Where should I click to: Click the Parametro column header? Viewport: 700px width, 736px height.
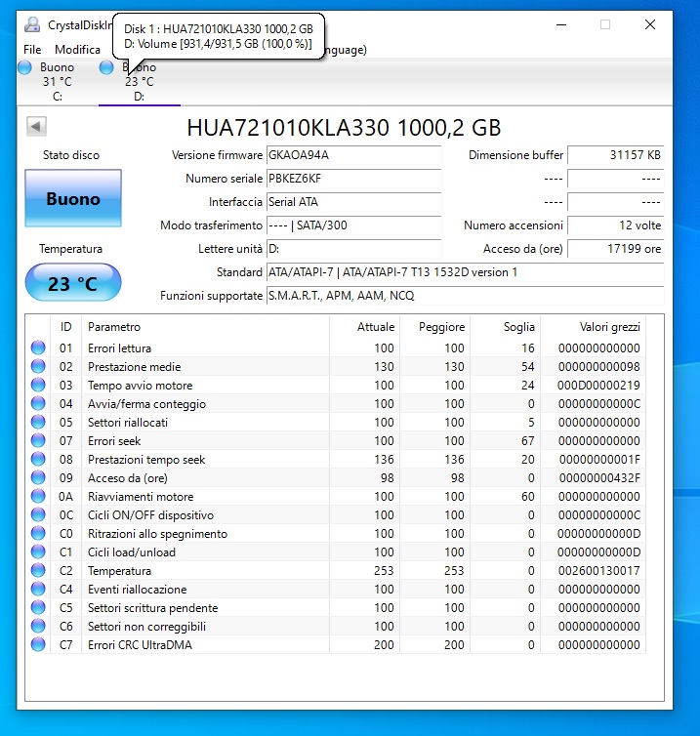[205, 327]
